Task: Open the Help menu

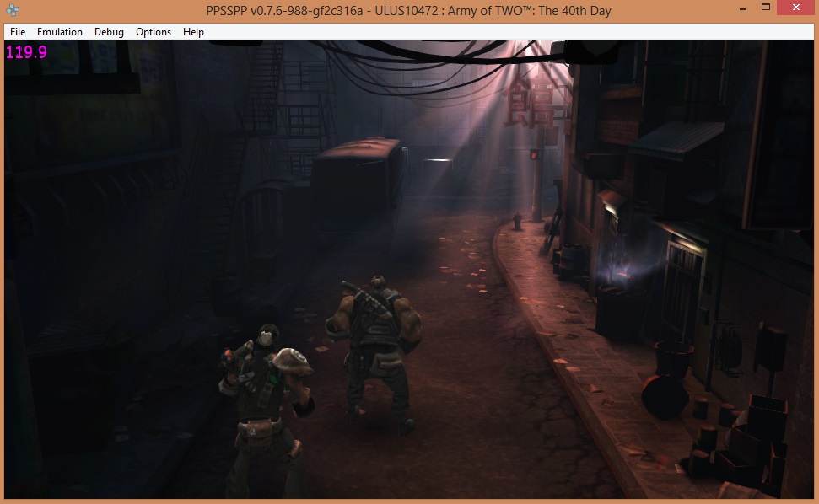Action: [x=193, y=32]
